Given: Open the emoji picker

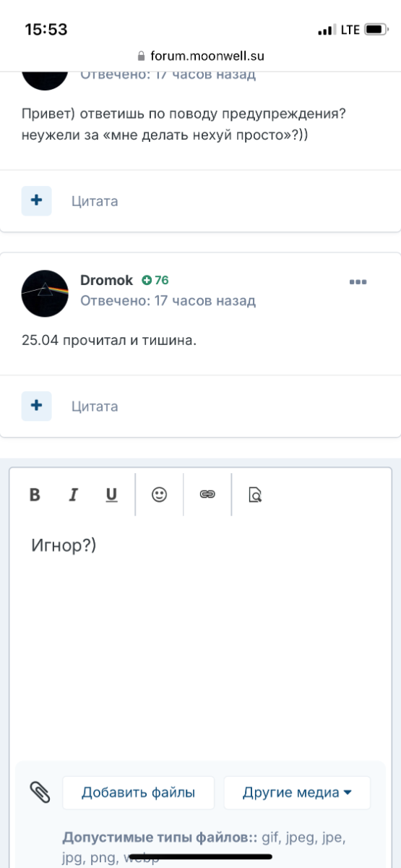Looking at the screenshot, I should [159, 495].
